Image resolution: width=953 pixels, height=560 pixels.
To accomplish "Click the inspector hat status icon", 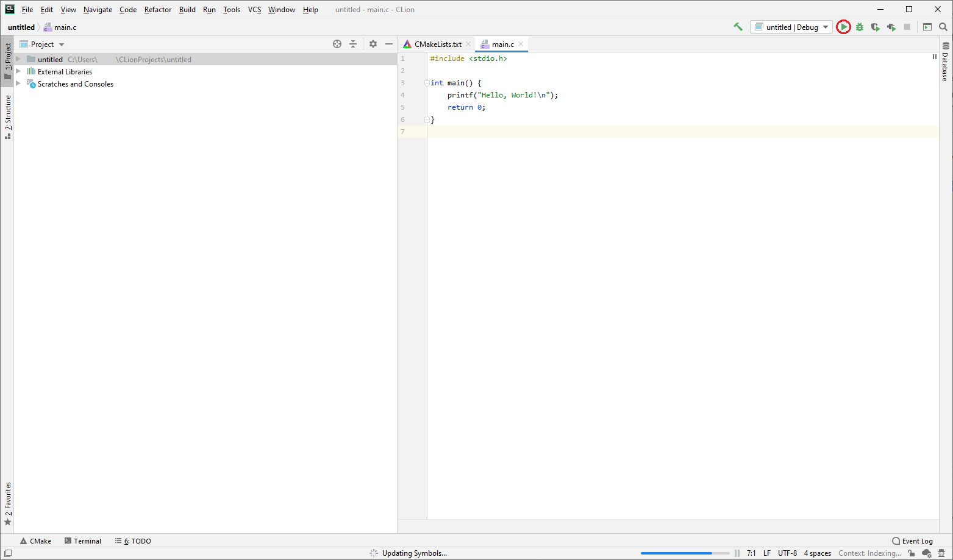I will [942, 553].
